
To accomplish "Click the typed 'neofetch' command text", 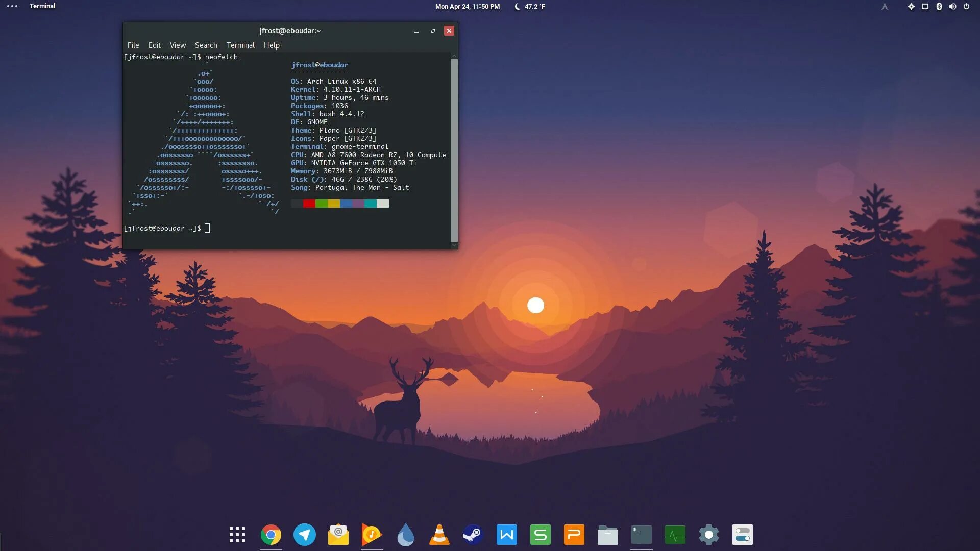I will click(222, 57).
